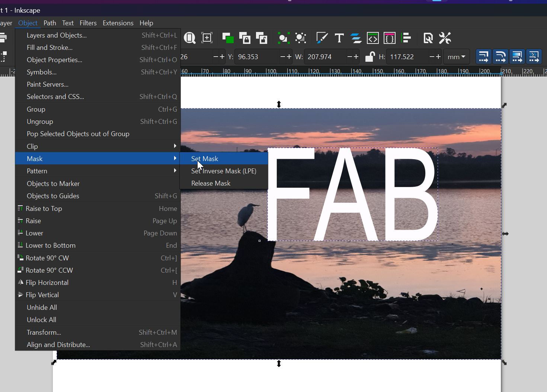This screenshot has width=547, height=392.
Task: Open Preferences wrench and screwdriver icon
Action: [445, 38]
